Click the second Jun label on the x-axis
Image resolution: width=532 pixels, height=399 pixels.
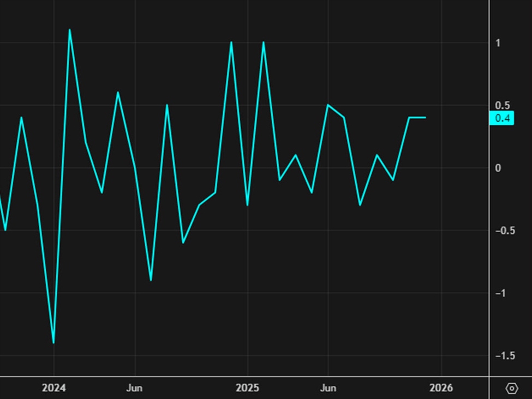click(x=328, y=388)
